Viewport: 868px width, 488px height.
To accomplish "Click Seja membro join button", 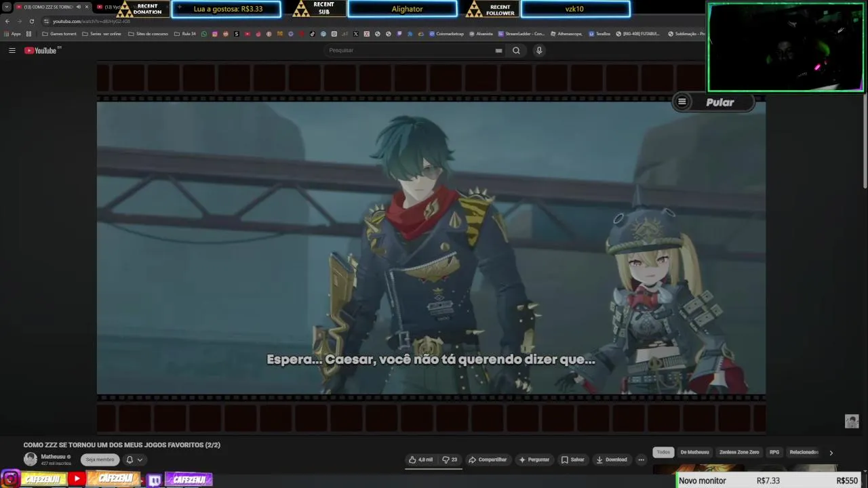I will tap(100, 460).
